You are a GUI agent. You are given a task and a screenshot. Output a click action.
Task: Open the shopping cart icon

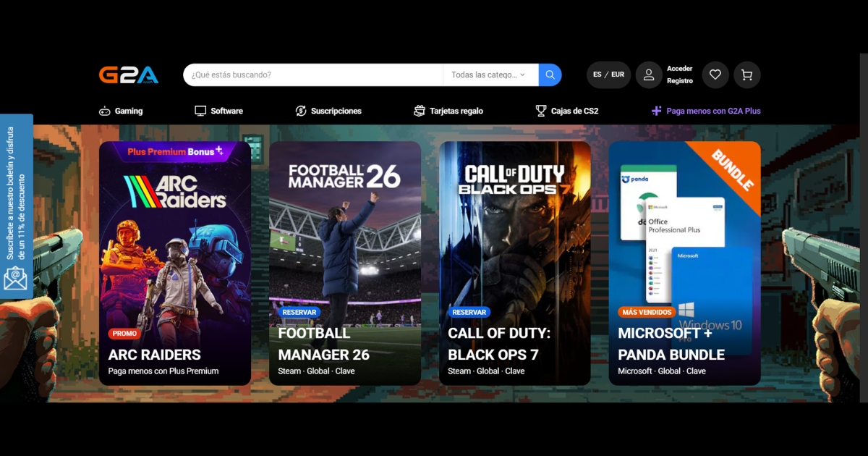click(746, 75)
